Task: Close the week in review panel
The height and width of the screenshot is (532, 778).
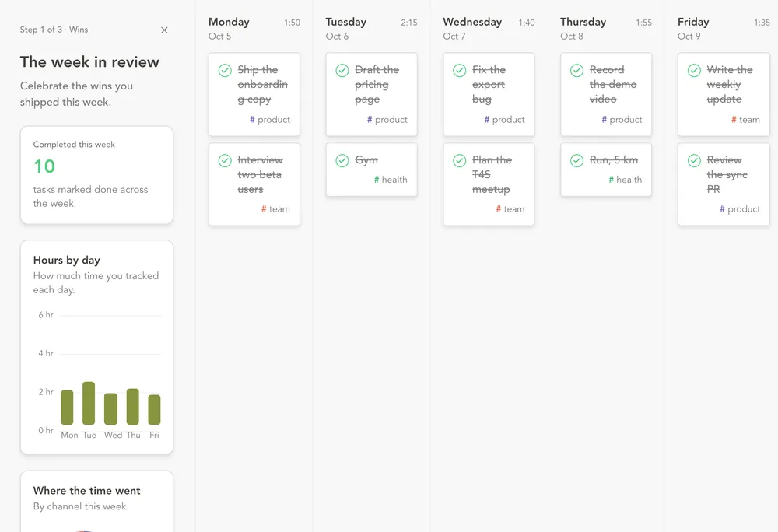Action: pyautogui.click(x=164, y=30)
